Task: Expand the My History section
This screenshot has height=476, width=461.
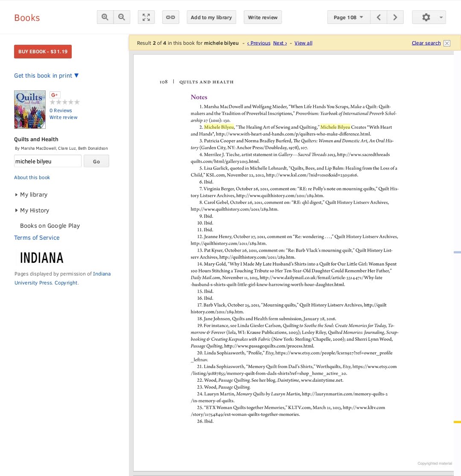Action: 34,210
